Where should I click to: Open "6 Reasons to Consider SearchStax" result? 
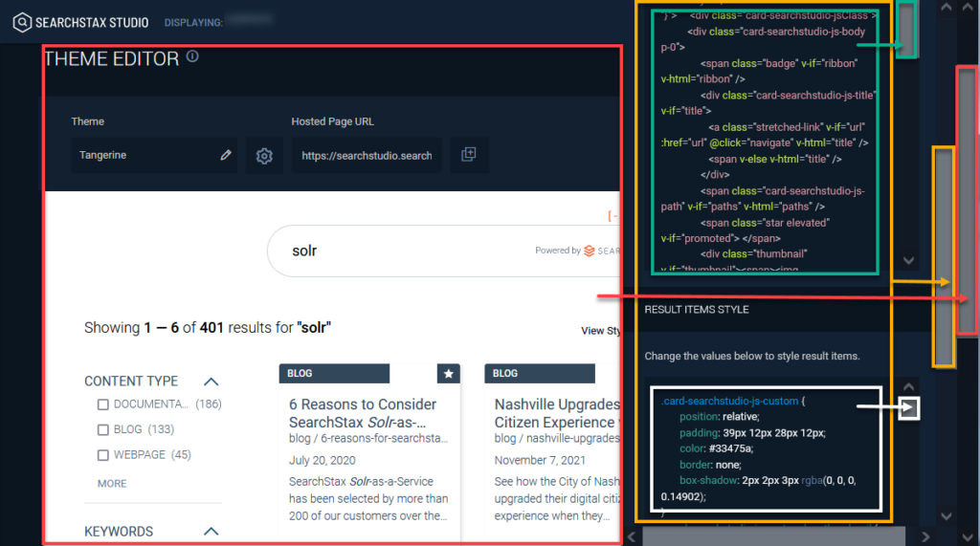363,413
